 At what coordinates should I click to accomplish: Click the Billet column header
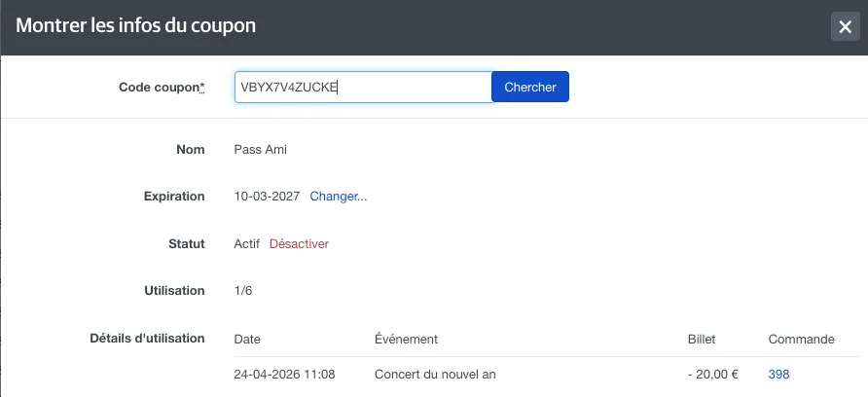pos(702,339)
